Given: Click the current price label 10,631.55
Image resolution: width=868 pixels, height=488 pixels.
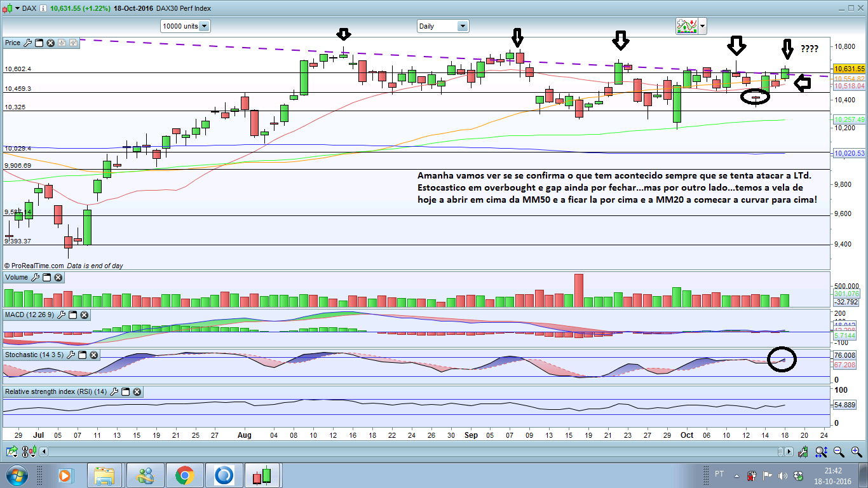Looking at the screenshot, I should 849,69.
